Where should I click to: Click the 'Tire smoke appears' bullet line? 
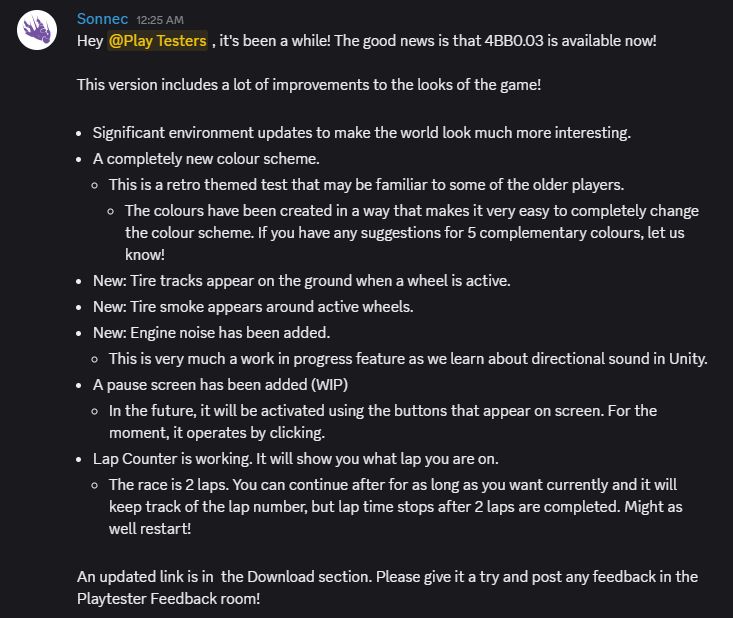[252, 307]
